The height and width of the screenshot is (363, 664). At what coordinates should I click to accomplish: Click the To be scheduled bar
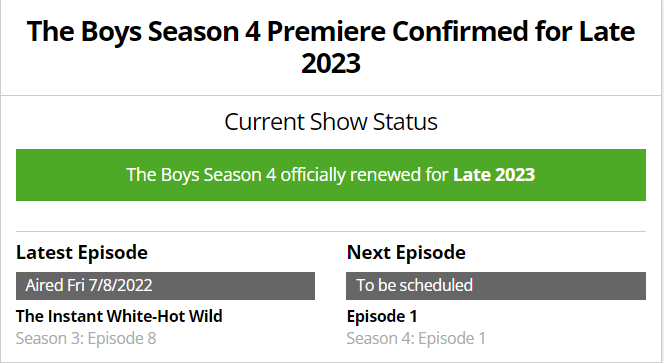[x=496, y=286]
